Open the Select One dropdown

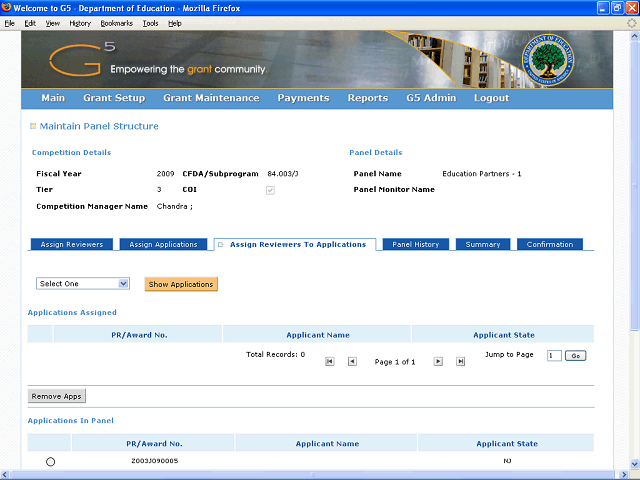click(83, 284)
